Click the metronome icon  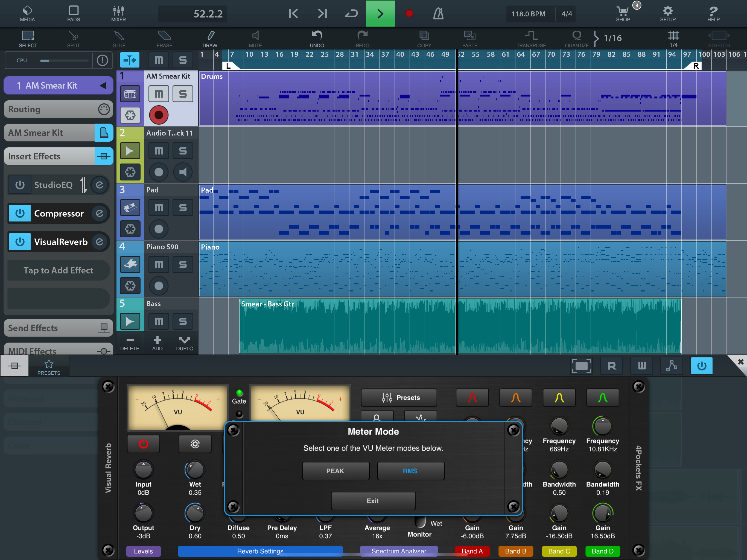click(x=438, y=14)
